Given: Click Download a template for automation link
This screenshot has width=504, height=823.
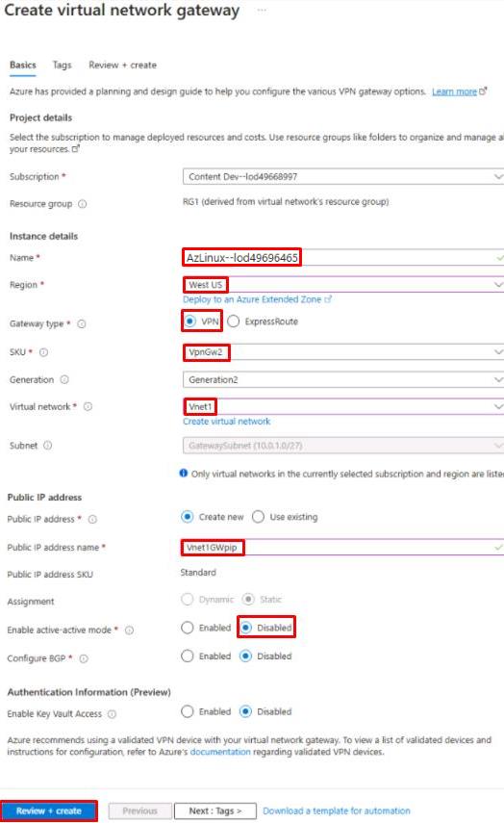Looking at the screenshot, I should [337, 810].
